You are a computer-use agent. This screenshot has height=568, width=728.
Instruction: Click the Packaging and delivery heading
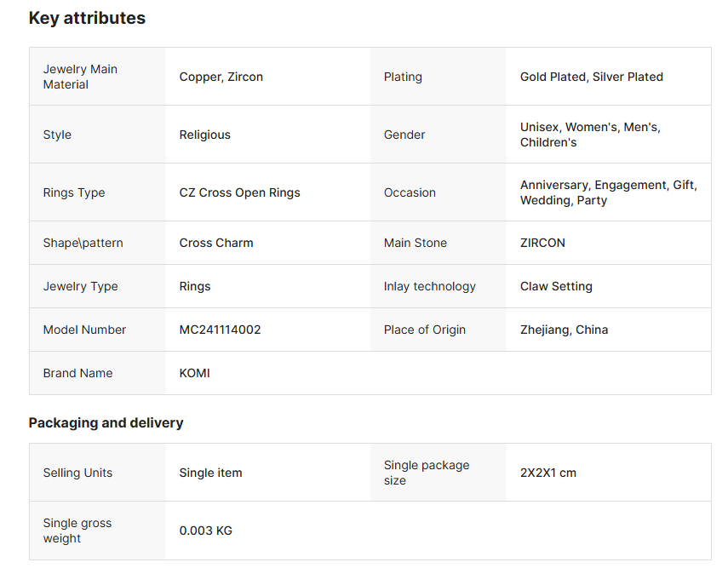coord(106,422)
